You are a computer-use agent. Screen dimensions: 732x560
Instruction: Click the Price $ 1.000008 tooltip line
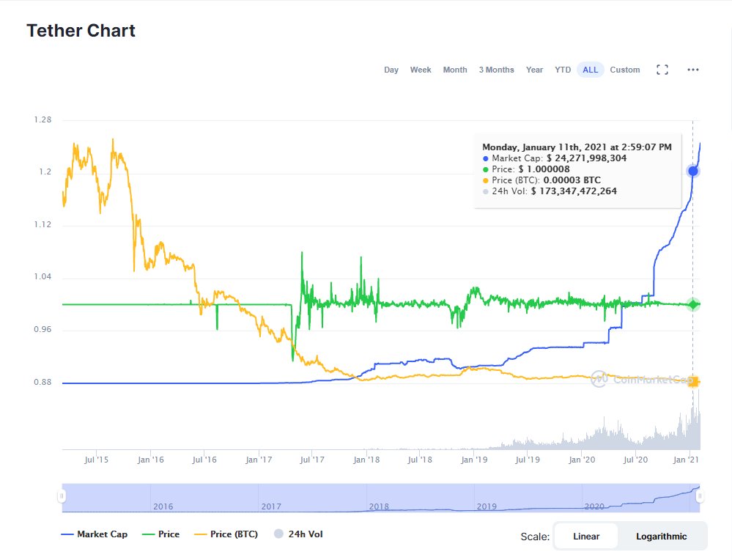pos(526,169)
